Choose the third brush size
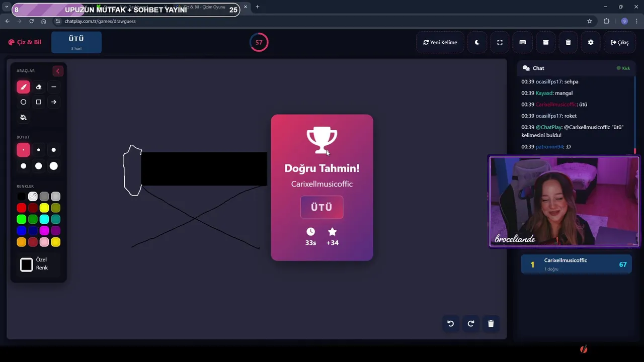The image size is (644, 362). point(54,150)
